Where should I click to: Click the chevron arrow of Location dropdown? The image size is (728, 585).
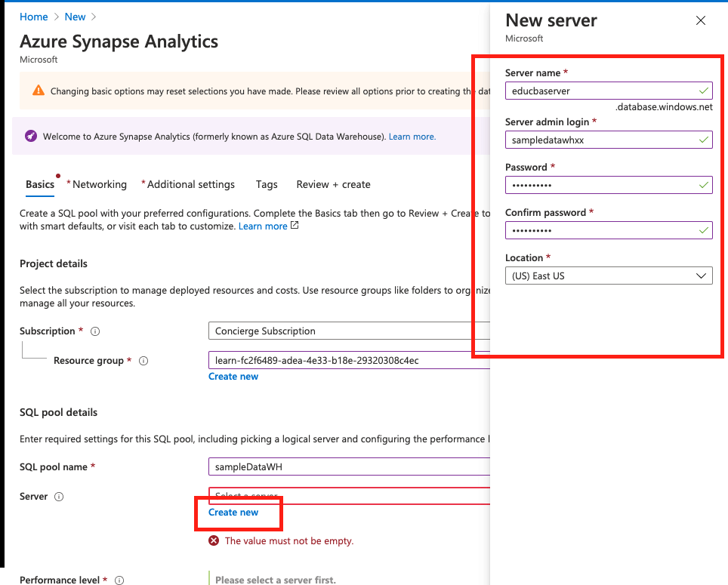(701, 276)
